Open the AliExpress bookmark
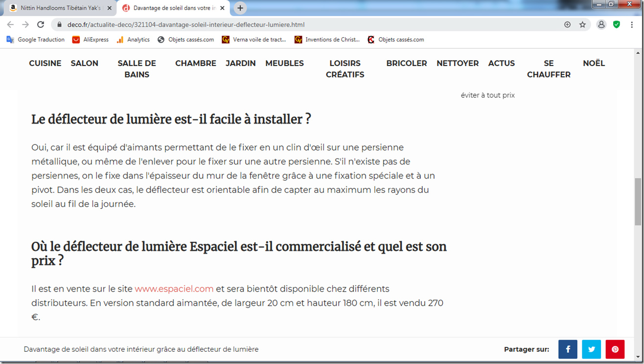Screen dimensions: 644x364 pyautogui.click(x=91, y=40)
